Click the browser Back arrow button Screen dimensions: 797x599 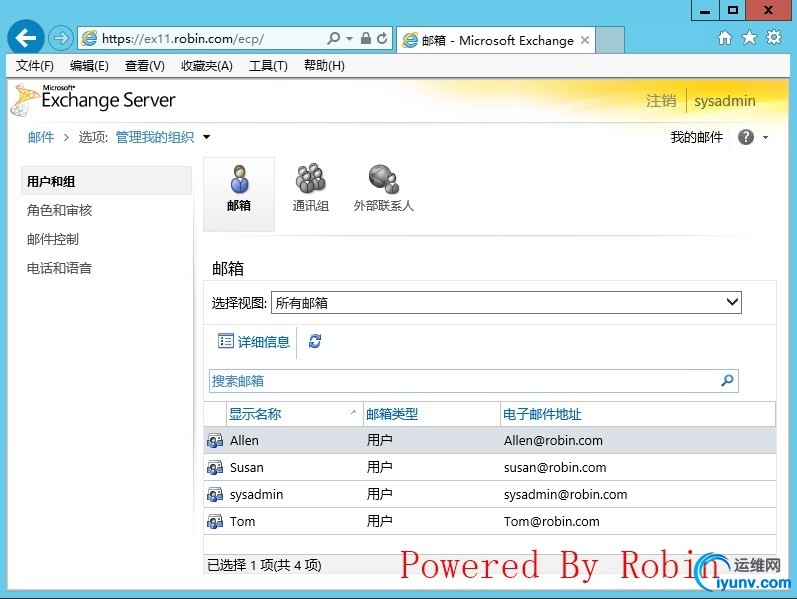25,37
